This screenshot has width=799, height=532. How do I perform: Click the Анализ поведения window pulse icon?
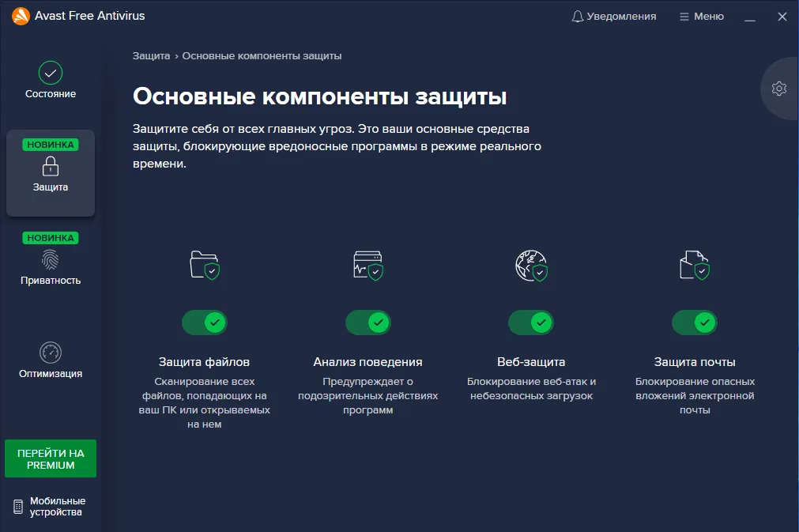coord(368,265)
